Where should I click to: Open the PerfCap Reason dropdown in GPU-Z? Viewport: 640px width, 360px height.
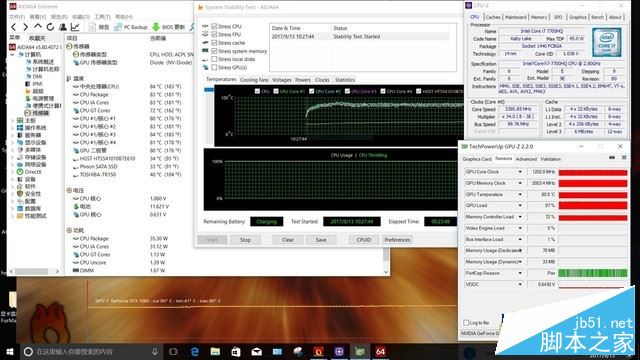point(520,273)
